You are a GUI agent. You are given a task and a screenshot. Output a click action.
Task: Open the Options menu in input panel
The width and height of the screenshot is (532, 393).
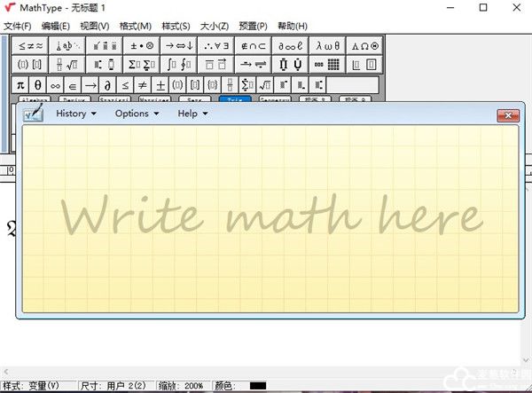point(136,114)
